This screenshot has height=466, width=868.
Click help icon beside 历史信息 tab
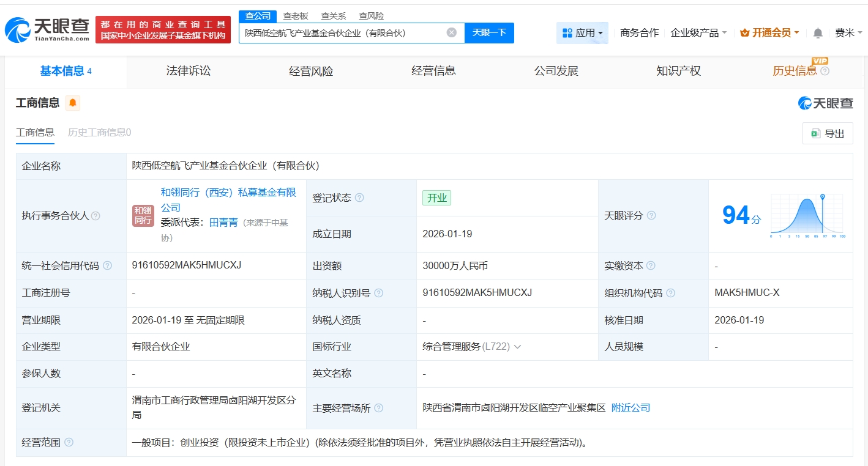(x=825, y=72)
